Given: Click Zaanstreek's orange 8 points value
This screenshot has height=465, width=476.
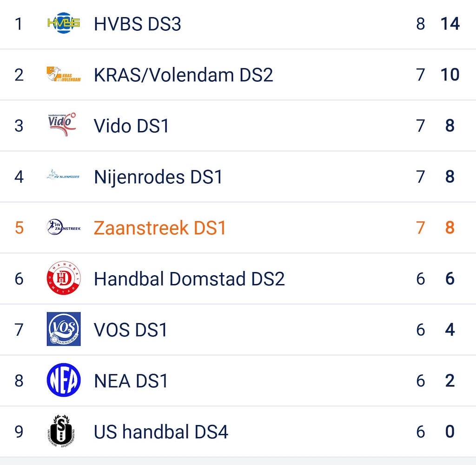Looking at the screenshot, I should pos(450,228).
